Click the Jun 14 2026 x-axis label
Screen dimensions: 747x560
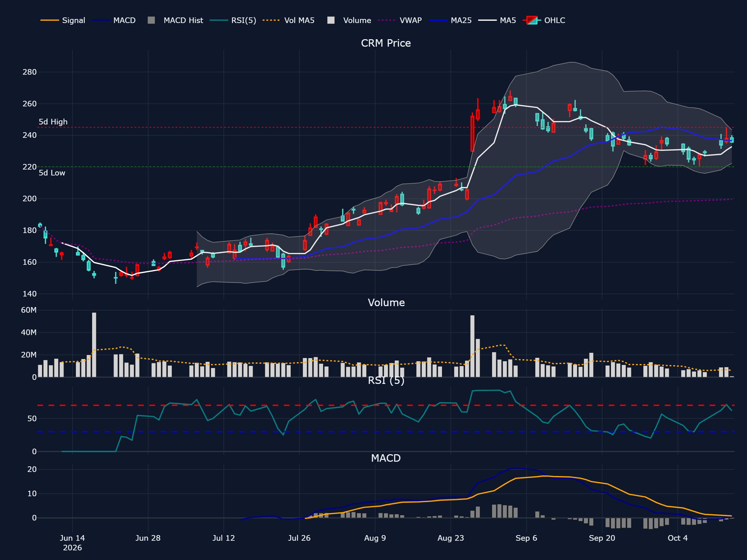pos(72,543)
